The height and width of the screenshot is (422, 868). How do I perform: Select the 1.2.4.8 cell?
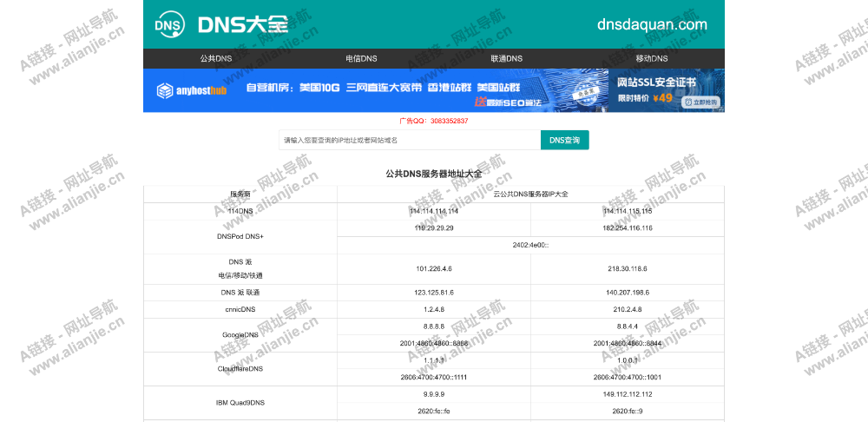pyautogui.click(x=434, y=310)
